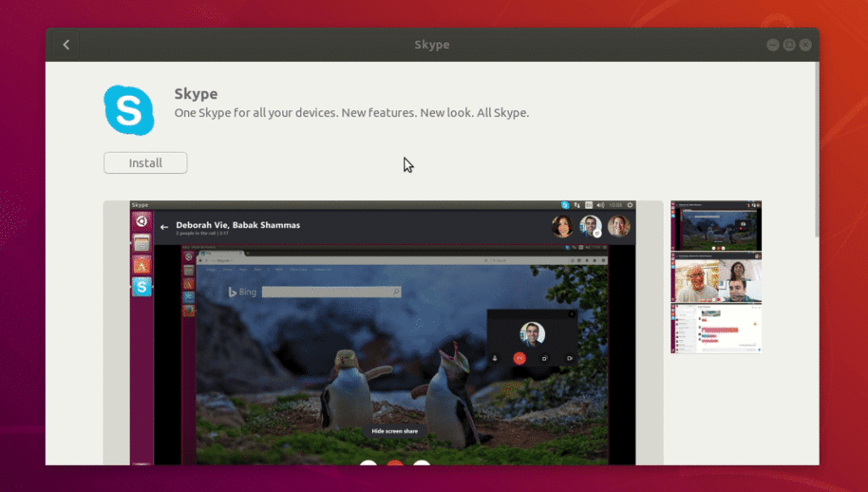Viewport: 868px width, 492px height.
Task: Toggle the microphone icon in call popup
Action: 495,358
